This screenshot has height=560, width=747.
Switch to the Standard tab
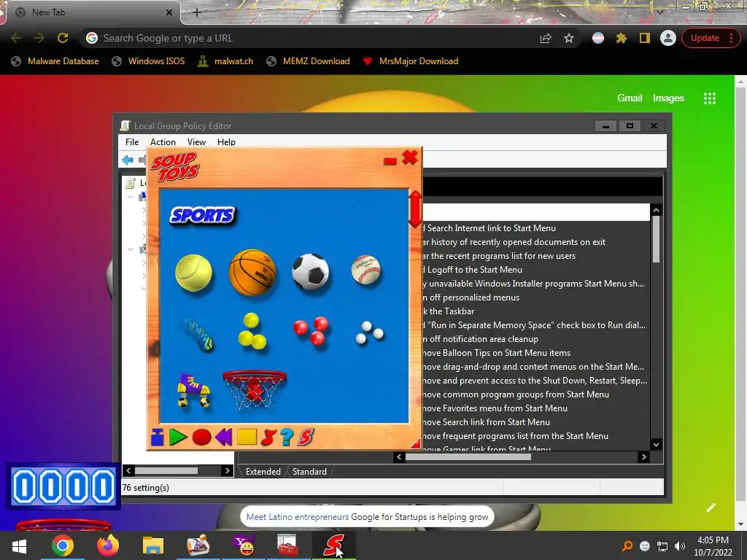pyautogui.click(x=309, y=472)
